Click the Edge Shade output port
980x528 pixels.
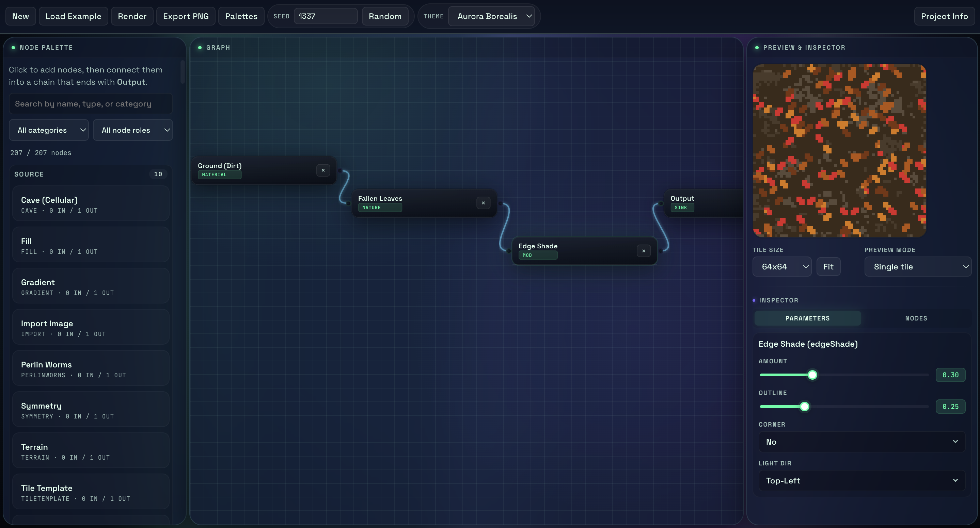pos(661,251)
